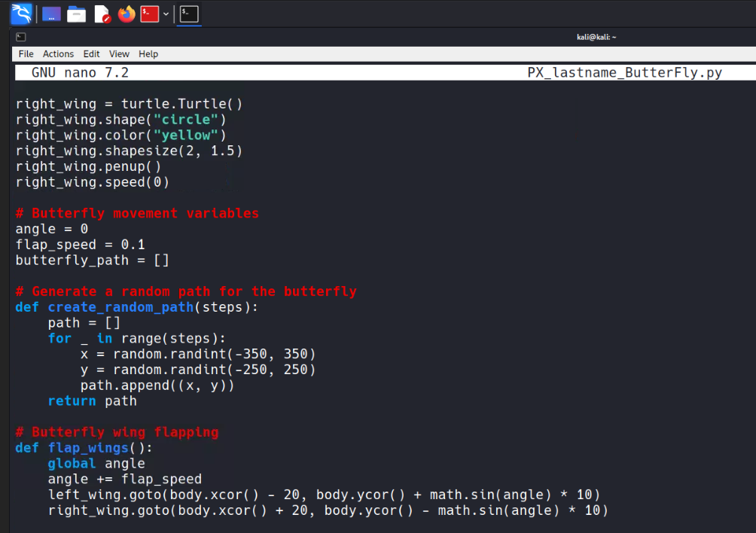Click the terminal window title bar icon
Image resolution: width=756 pixels, height=533 pixels.
click(21, 37)
